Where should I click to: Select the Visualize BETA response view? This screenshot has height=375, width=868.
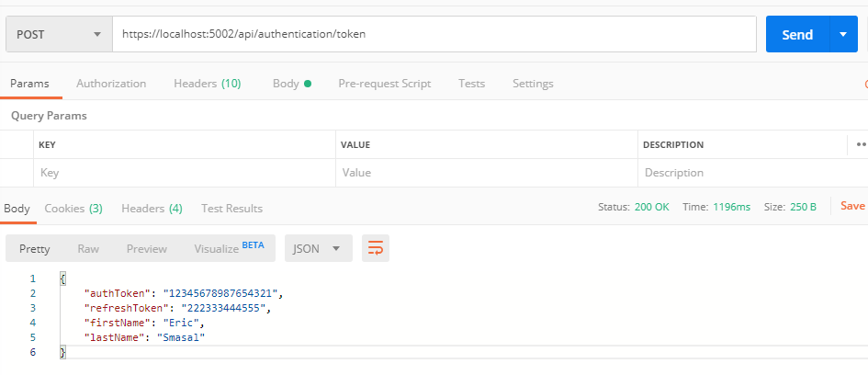coord(228,248)
